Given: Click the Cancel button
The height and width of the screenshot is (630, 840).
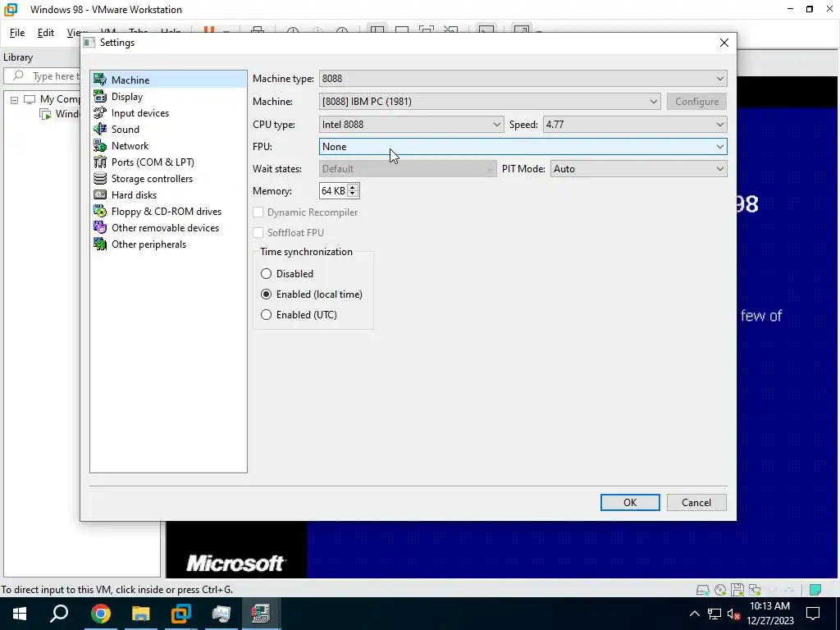Looking at the screenshot, I should coord(696,503).
